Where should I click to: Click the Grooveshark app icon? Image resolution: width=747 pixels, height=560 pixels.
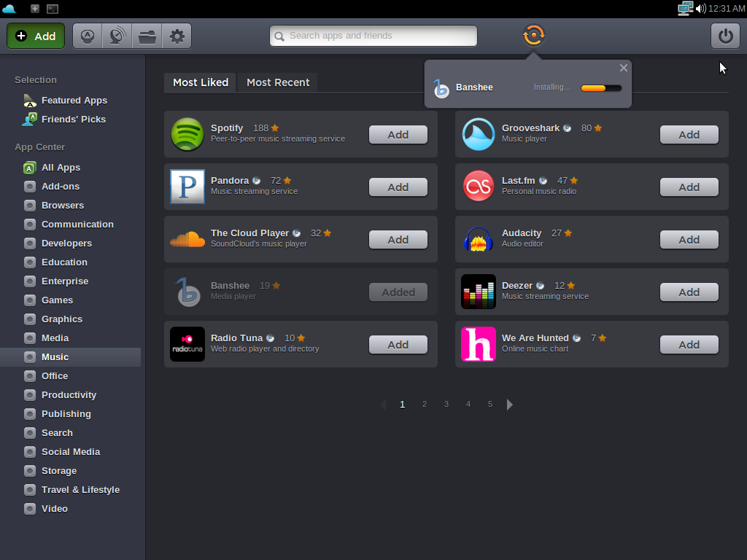coord(479,134)
